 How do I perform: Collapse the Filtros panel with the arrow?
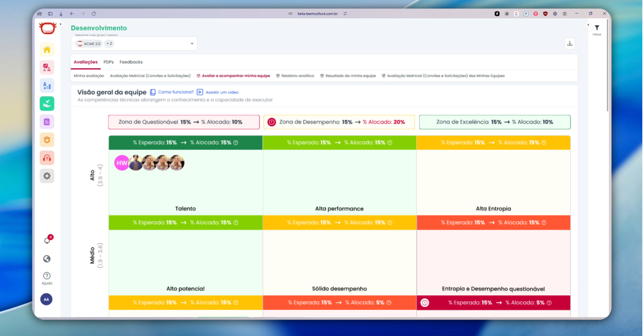[x=588, y=25]
